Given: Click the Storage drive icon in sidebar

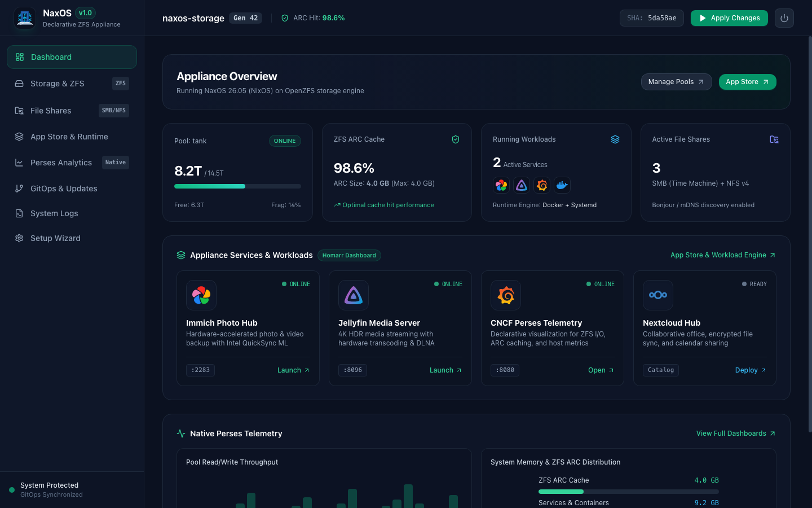Looking at the screenshot, I should click(x=19, y=84).
